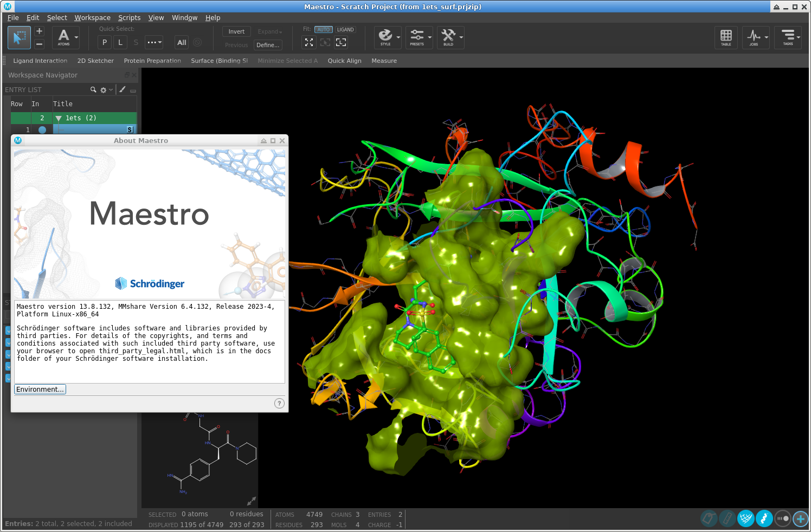This screenshot has height=532, width=811.
Task: Undock the Workspace Navigator panel
Action: pyautogui.click(x=127, y=75)
